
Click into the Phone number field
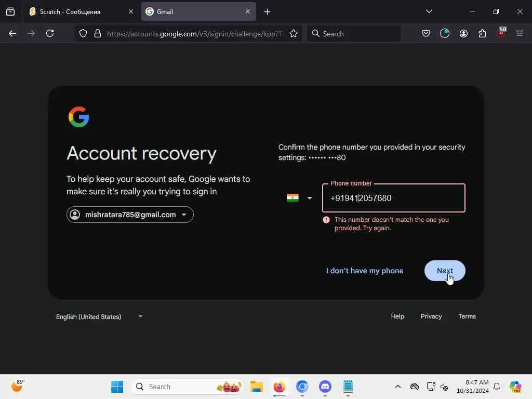point(394,198)
